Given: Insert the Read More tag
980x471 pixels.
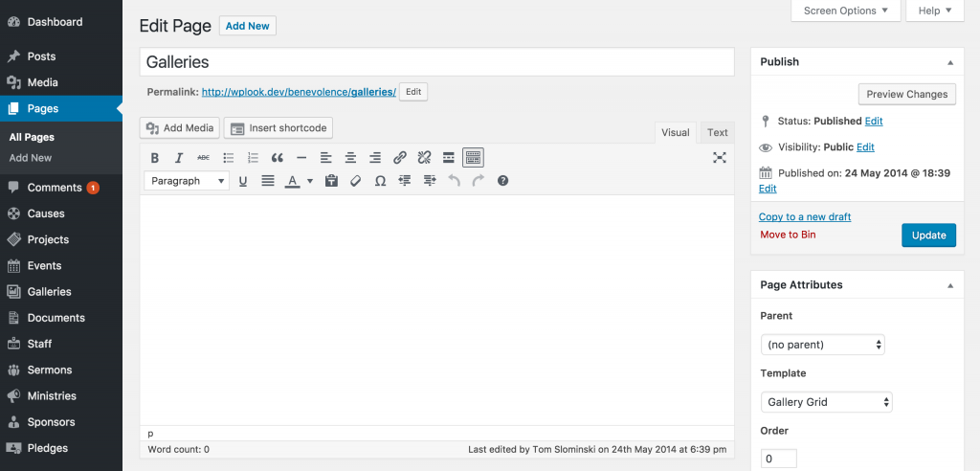Looking at the screenshot, I should (448, 158).
